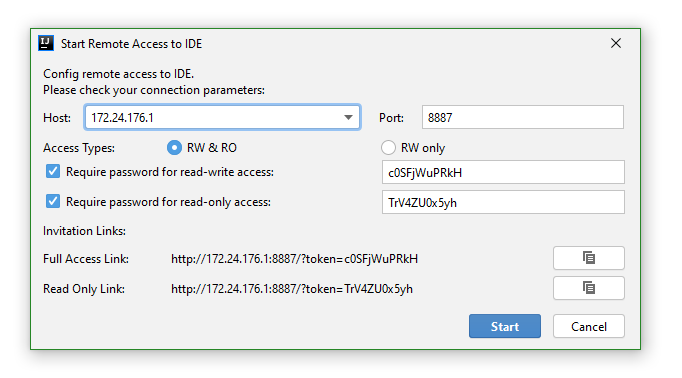This screenshot has height=378, width=682.
Task: Click the Full Access Link URL text
Action: click(x=294, y=259)
